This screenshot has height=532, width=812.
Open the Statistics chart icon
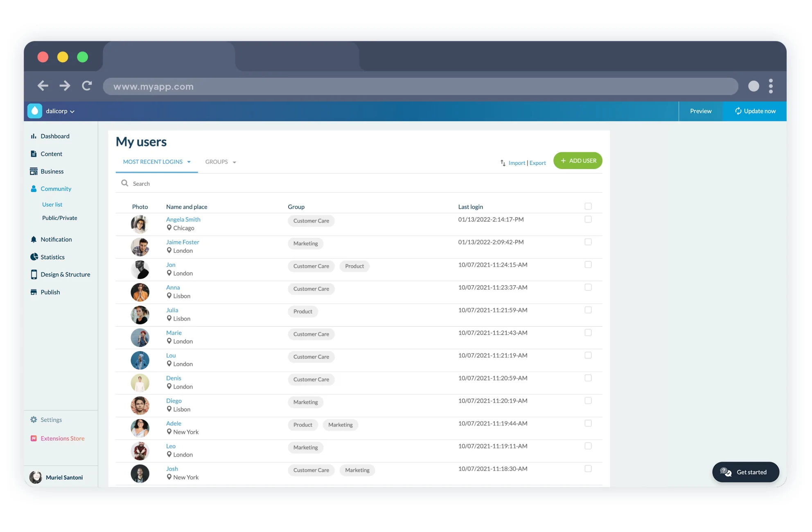[x=34, y=257]
